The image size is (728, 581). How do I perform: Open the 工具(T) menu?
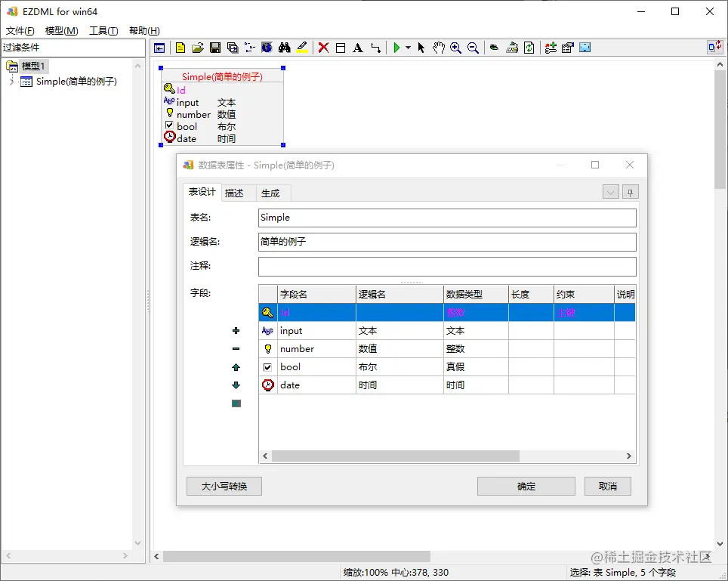tap(103, 31)
